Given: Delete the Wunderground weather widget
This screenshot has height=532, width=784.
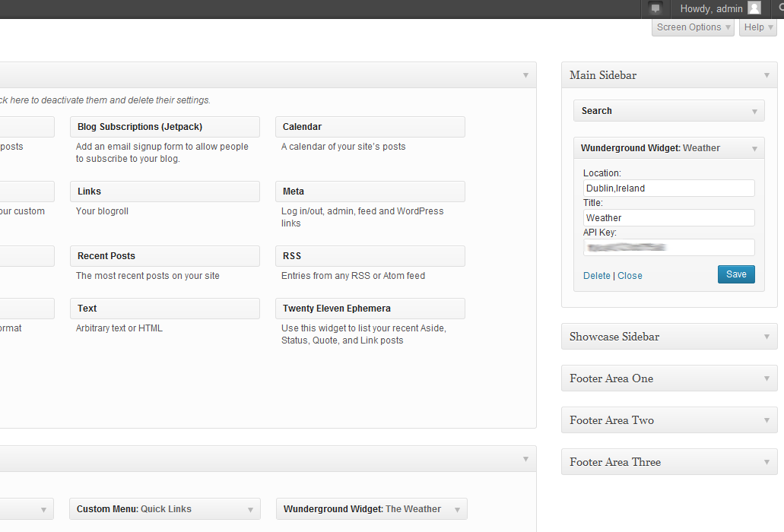Looking at the screenshot, I should tap(596, 276).
